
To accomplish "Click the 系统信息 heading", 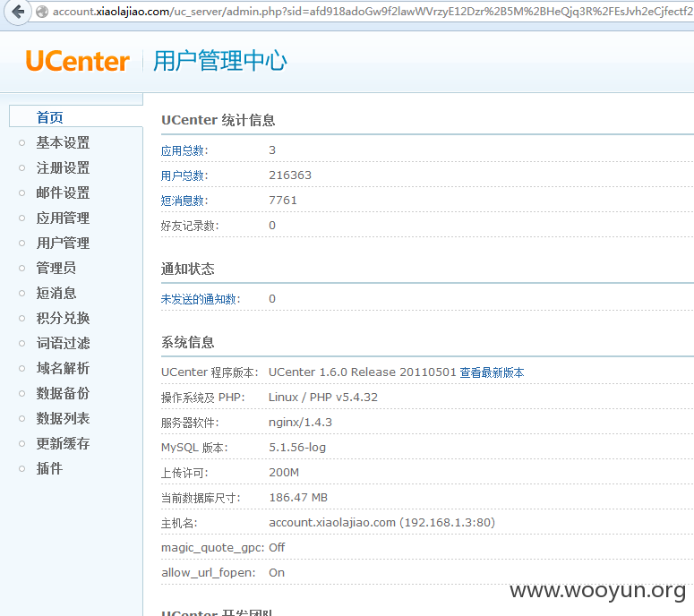I will pos(188,342).
